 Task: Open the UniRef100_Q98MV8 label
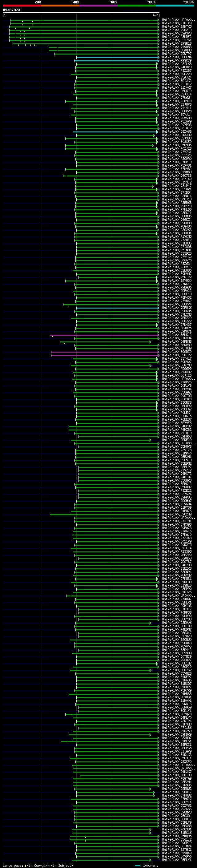click(177, 813)
